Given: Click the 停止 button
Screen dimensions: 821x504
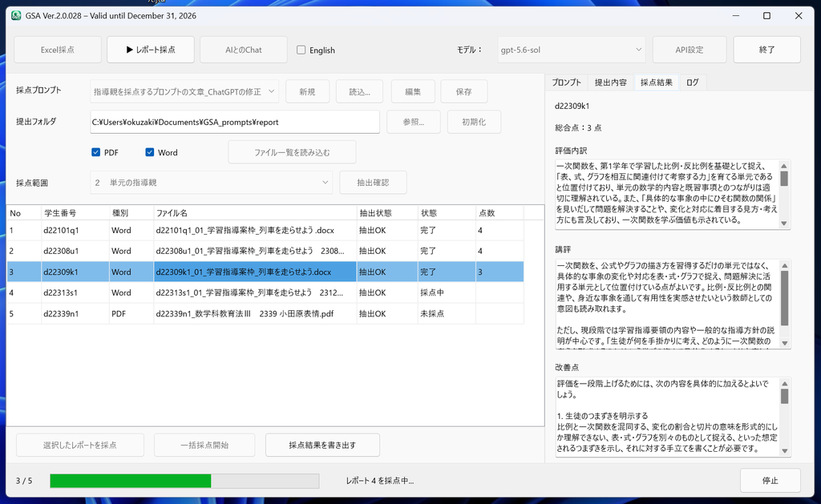Looking at the screenshot, I should (x=770, y=481).
